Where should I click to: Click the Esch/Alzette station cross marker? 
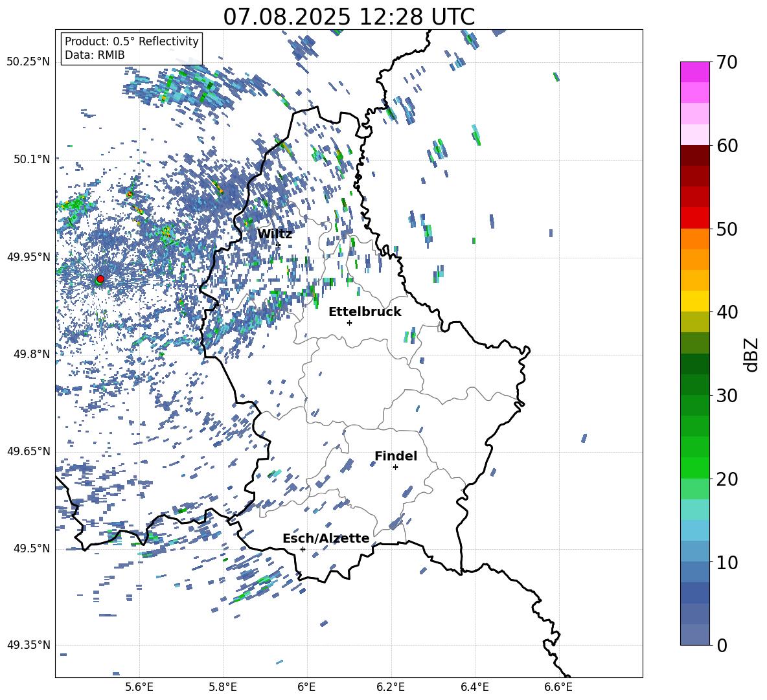(303, 549)
